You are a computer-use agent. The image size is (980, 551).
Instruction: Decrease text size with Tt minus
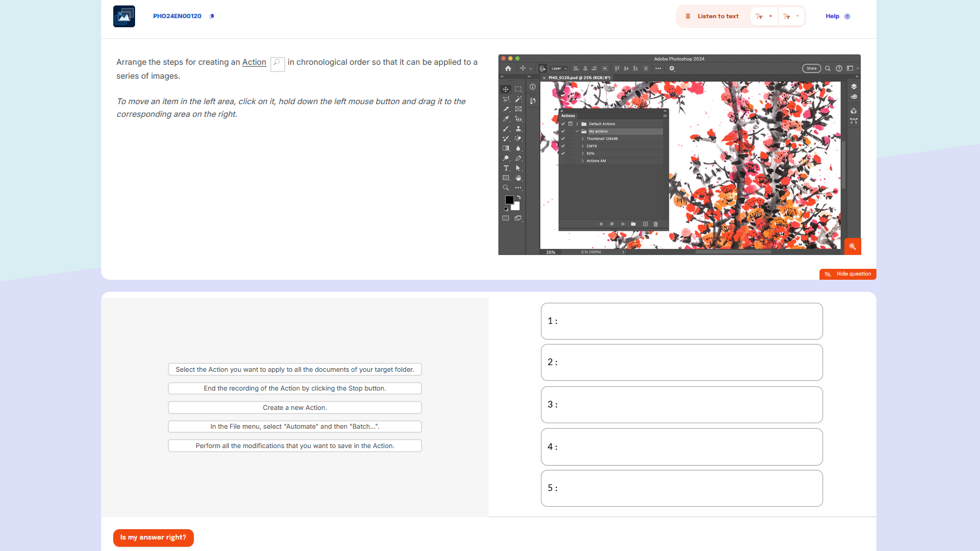point(791,16)
